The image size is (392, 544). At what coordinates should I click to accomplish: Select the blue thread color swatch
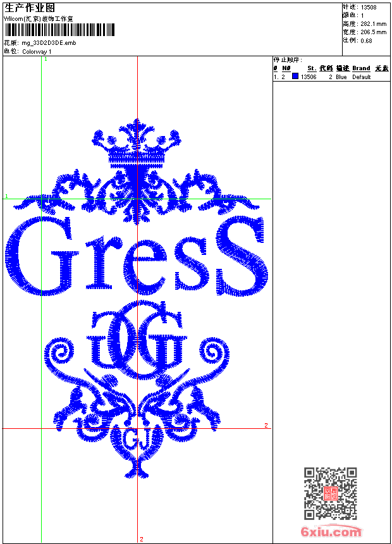tap(295, 77)
